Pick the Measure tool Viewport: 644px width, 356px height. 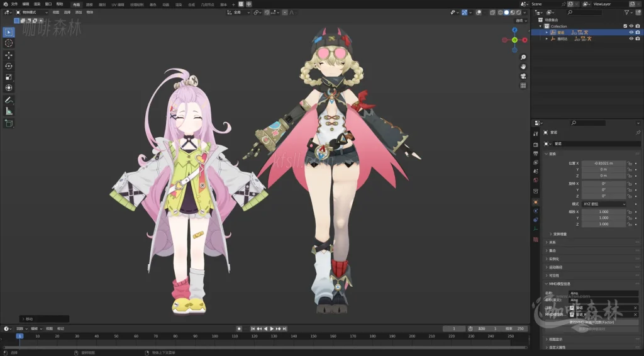click(9, 111)
